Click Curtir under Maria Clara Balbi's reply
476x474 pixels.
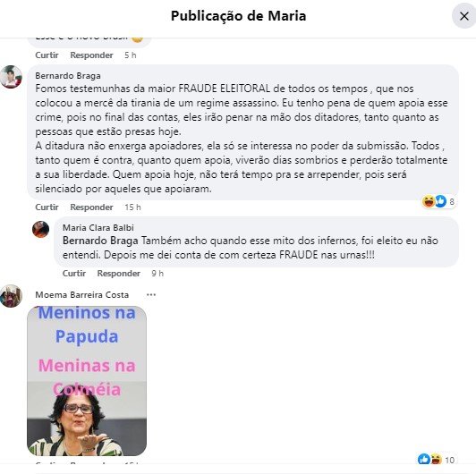coord(74,274)
